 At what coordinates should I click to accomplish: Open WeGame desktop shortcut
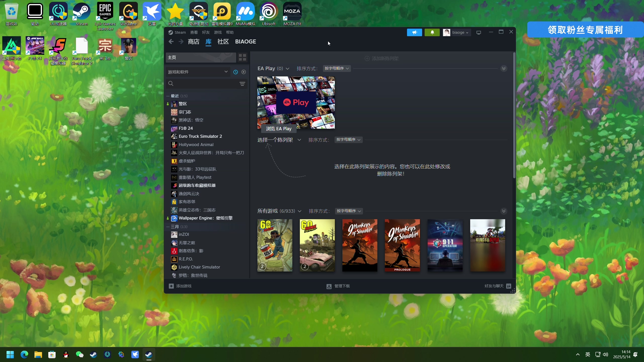(129, 14)
